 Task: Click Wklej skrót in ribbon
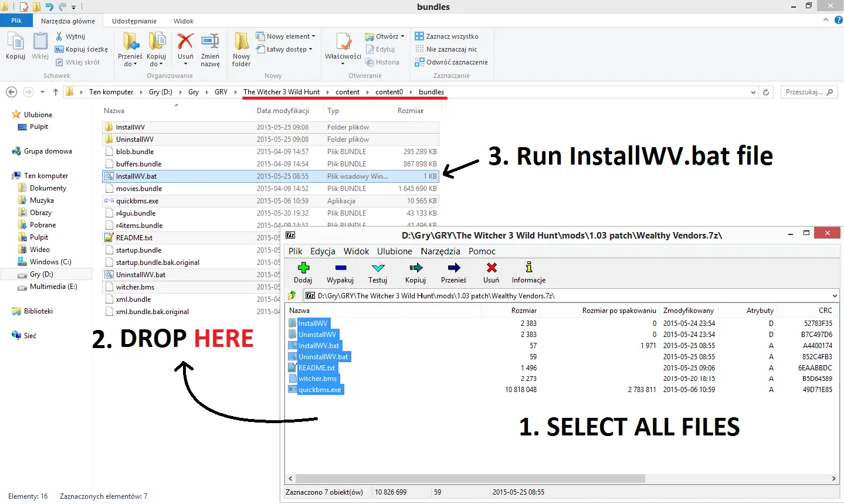coord(77,62)
